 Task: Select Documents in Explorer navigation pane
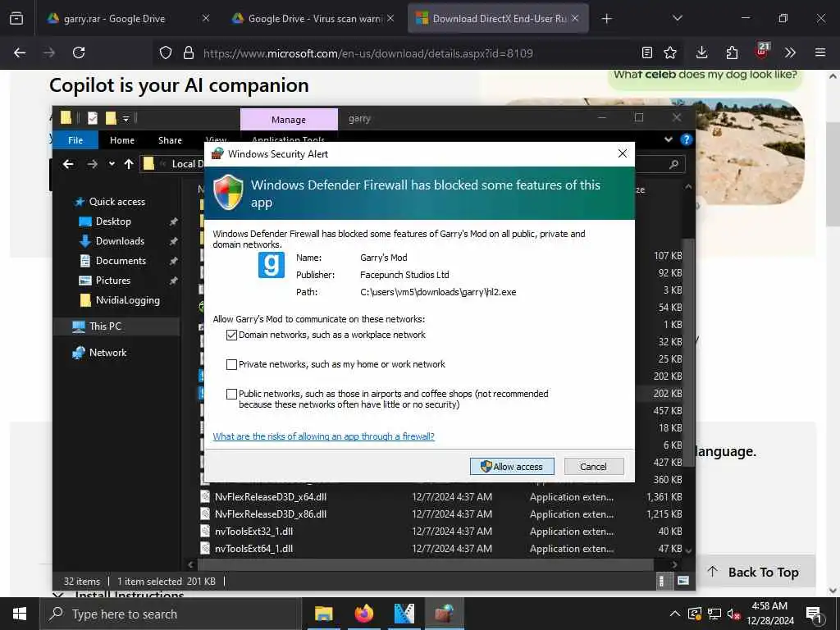click(x=121, y=261)
